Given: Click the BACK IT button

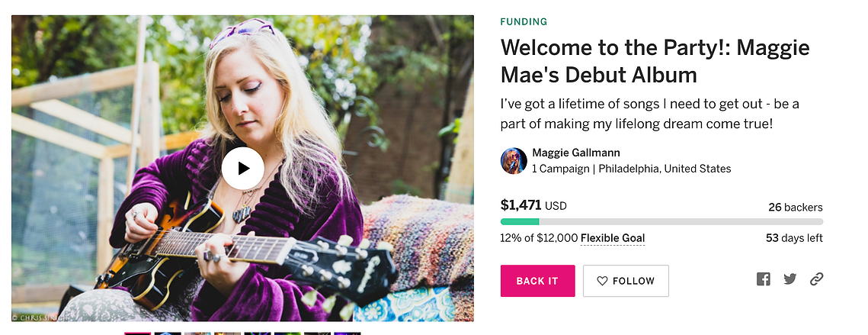Looking at the screenshot, I should (537, 281).
